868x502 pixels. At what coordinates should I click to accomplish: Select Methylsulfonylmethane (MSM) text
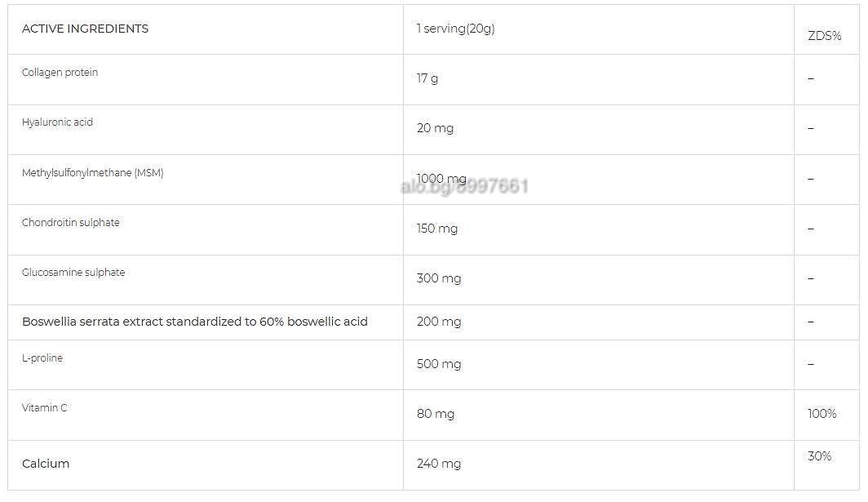click(x=92, y=173)
